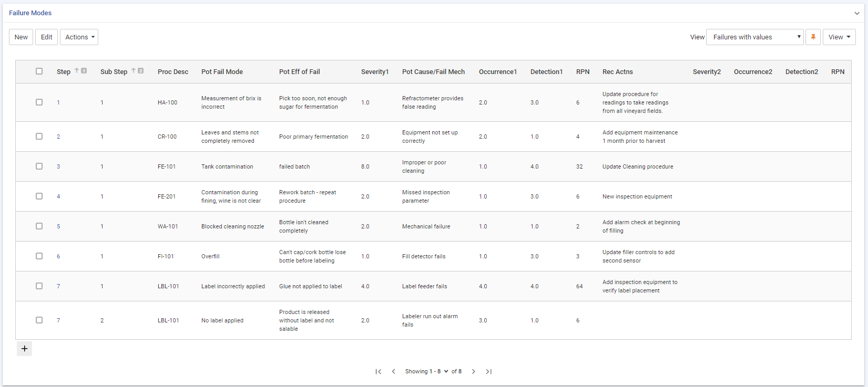
Task: Select the checkbox for the Overfill row
Action: pos(39,256)
